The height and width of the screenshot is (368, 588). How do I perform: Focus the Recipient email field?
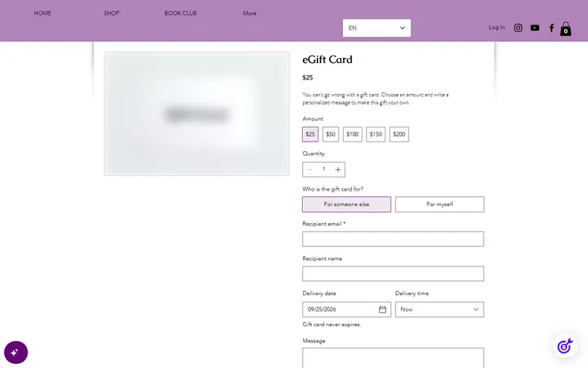[x=393, y=239]
